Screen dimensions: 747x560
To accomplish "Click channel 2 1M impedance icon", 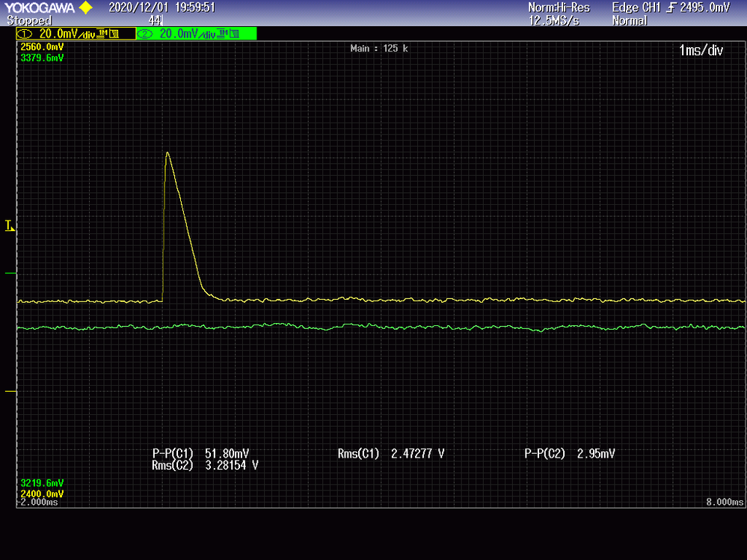I will coord(222,34).
